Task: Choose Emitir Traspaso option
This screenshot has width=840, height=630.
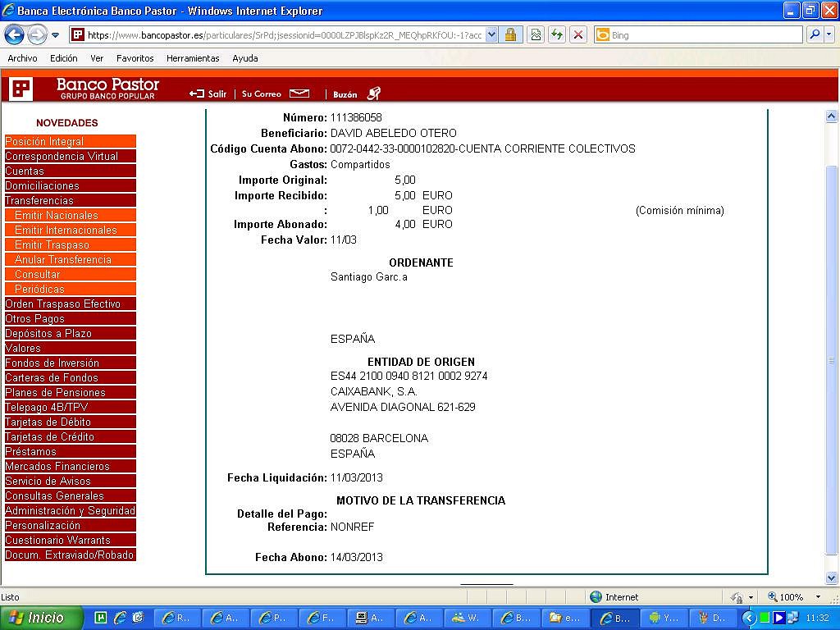Action: click(x=71, y=244)
